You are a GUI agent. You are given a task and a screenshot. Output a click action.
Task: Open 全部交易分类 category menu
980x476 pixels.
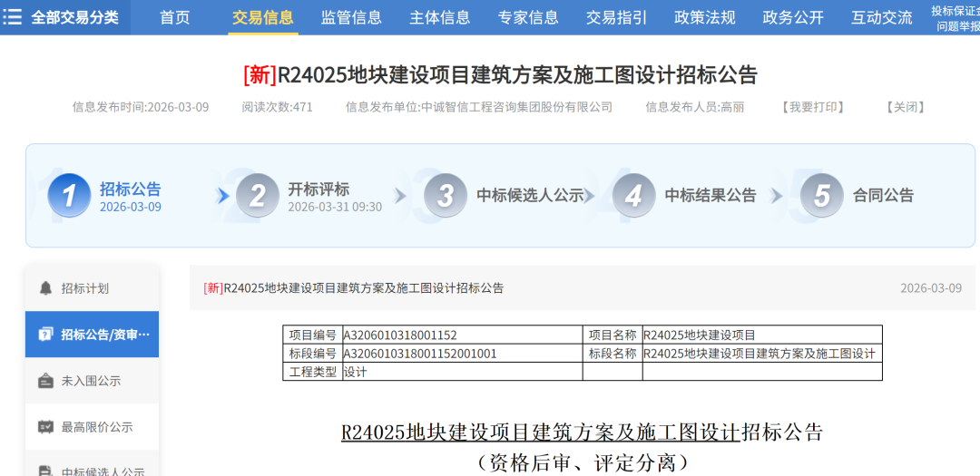tap(65, 17)
